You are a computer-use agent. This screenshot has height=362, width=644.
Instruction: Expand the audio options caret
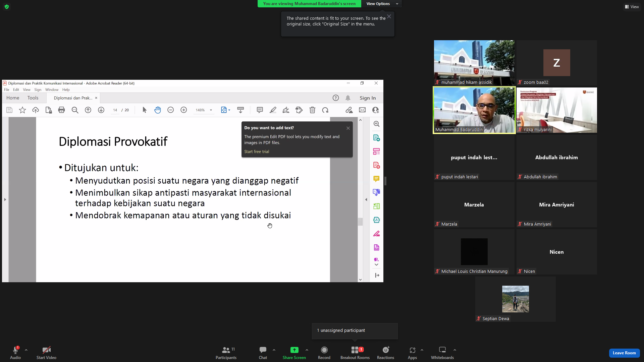pyautogui.click(x=26, y=350)
